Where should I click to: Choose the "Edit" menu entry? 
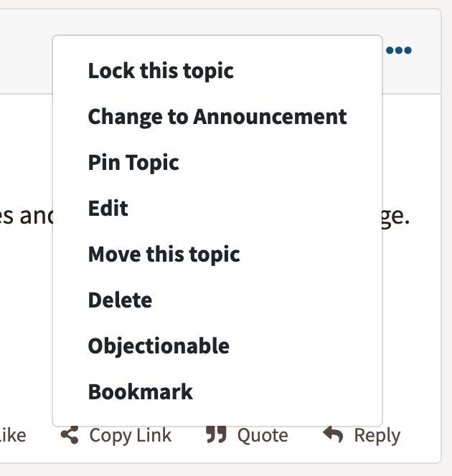point(108,209)
